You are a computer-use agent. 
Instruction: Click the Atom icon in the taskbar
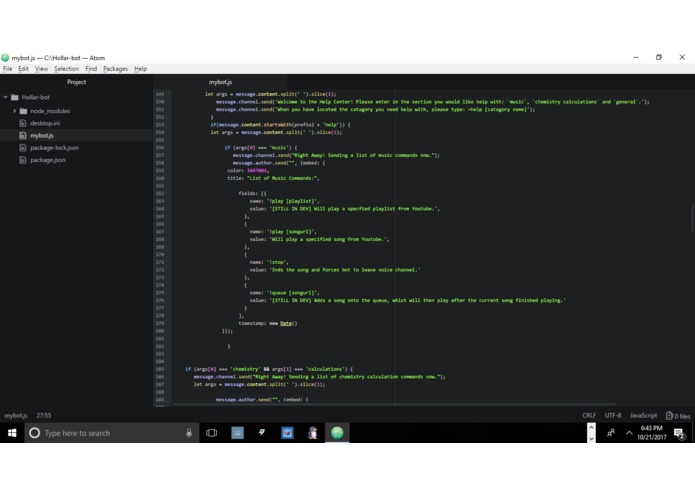coord(337,433)
